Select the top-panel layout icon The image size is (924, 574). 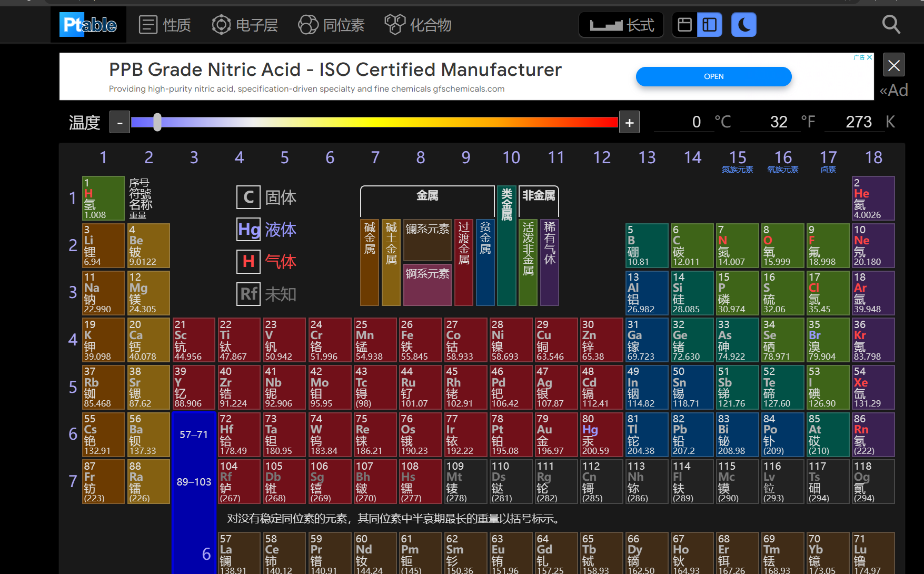pyautogui.click(x=685, y=25)
